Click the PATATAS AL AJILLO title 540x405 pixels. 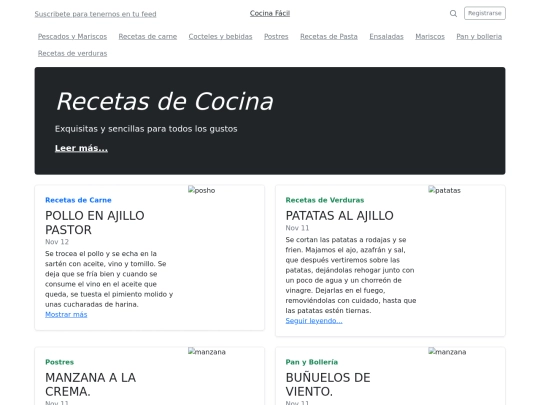(340, 216)
